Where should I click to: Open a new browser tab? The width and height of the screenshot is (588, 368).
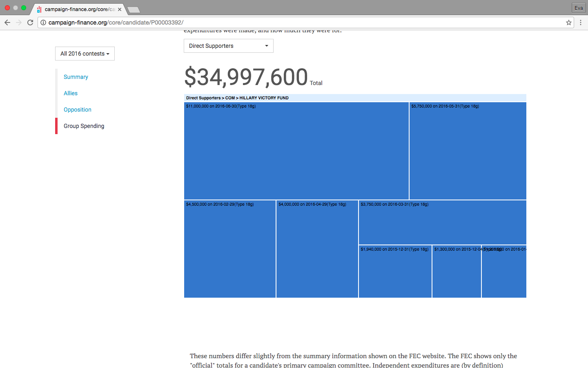pyautogui.click(x=134, y=9)
